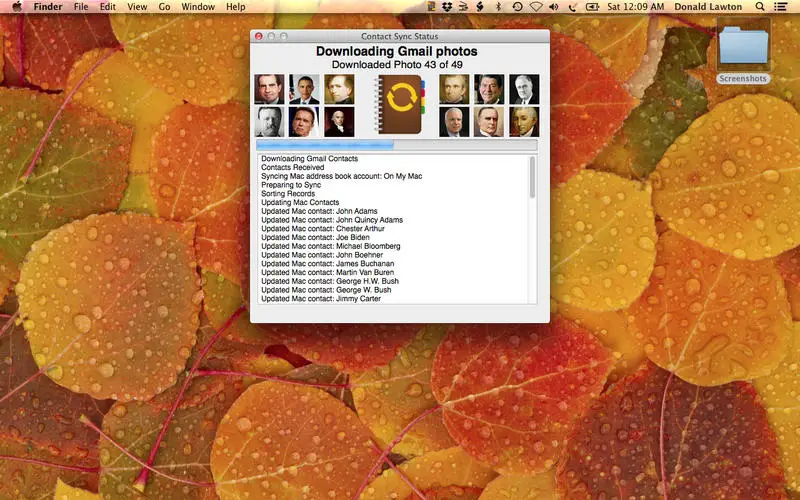Select 'Sorting Records' log line
Viewport: 800px width, 500px height.
288,193
